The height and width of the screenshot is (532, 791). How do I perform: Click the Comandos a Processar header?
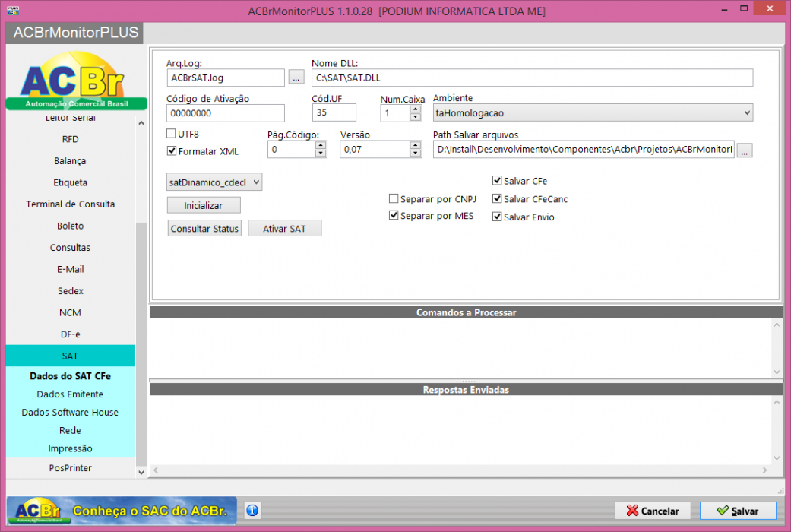tap(466, 312)
